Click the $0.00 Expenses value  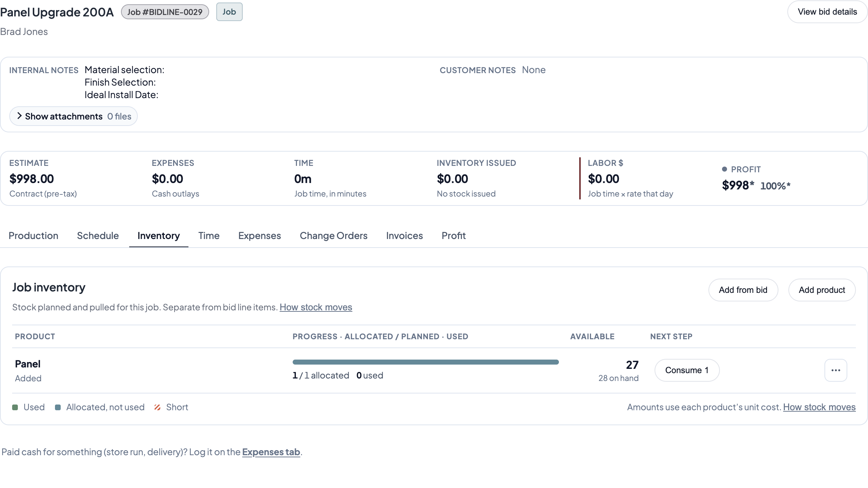[167, 179]
